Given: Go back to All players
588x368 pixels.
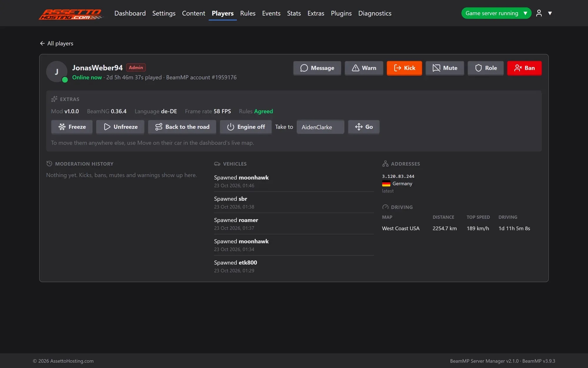Looking at the screenshot, I should click(x=56, y=43).
